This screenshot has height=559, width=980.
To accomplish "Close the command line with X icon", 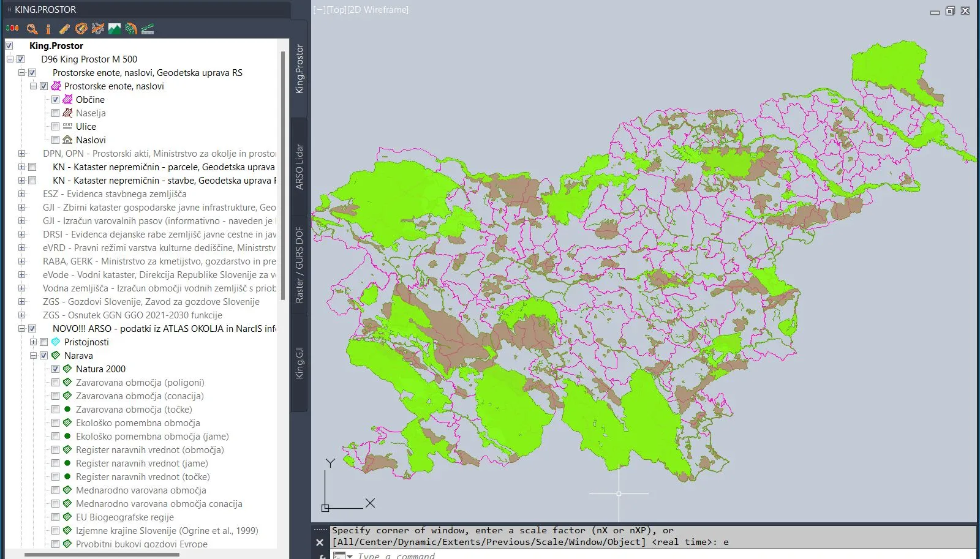I will 319,542.
